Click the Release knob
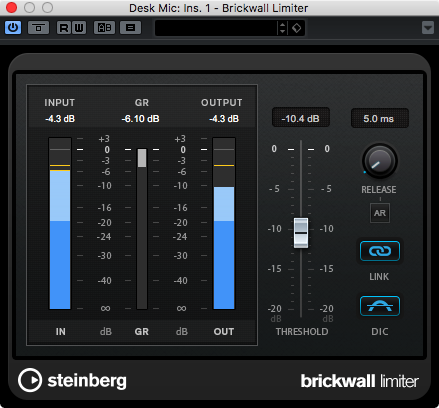 (x=379, y=162)
